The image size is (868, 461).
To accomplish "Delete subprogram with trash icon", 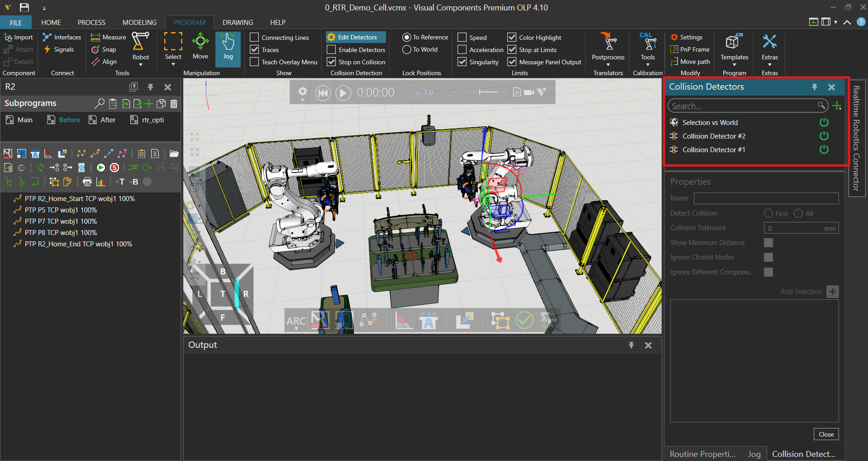I will pos(174,104).
